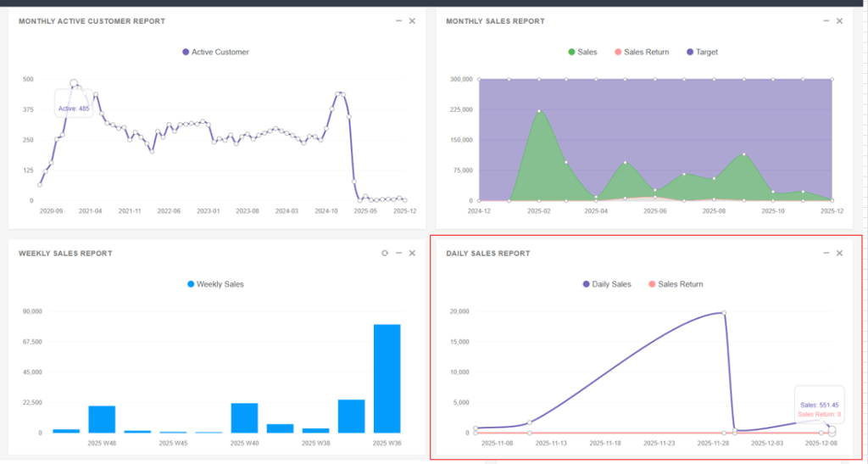The height and width of the screenshot is (464, 868).
Task: Click the tallest 2025 W36 weekly bar
Action: [x=387, y=377]
